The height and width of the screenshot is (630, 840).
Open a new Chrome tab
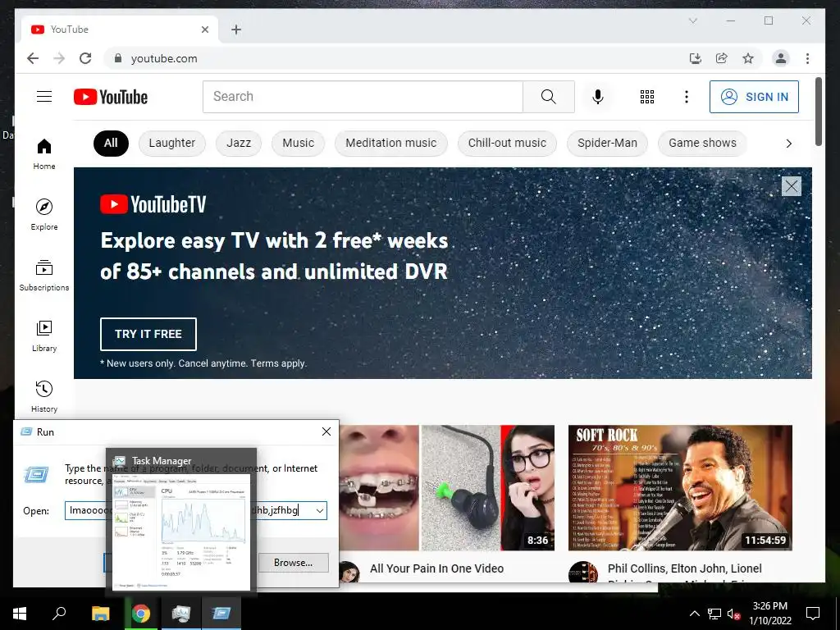(236, 30)
